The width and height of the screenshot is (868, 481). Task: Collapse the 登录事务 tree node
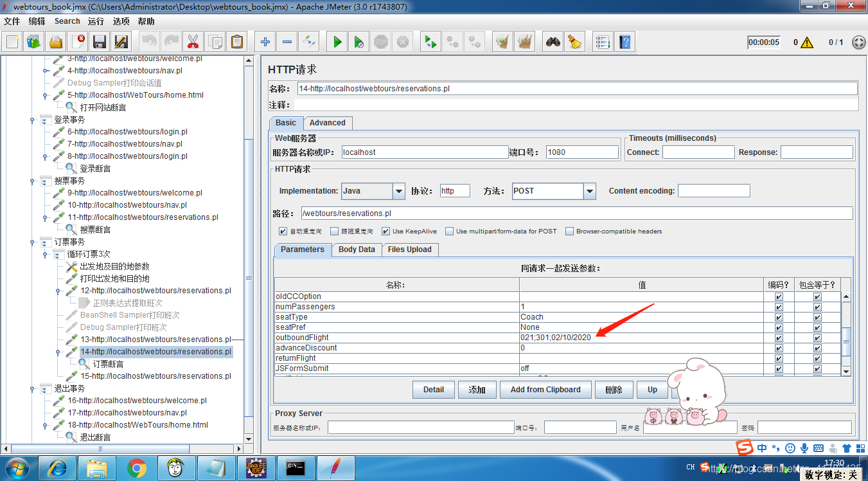coord(32,120)
